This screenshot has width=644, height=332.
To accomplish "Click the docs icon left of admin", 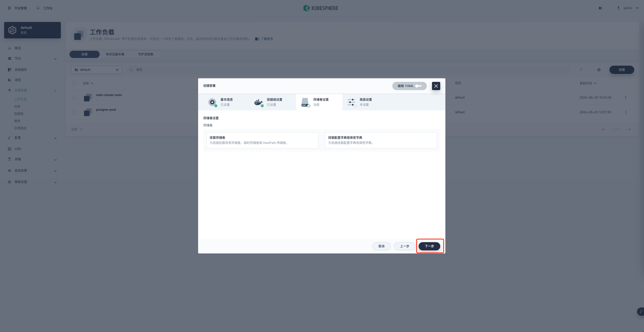I will coord(601,8).
